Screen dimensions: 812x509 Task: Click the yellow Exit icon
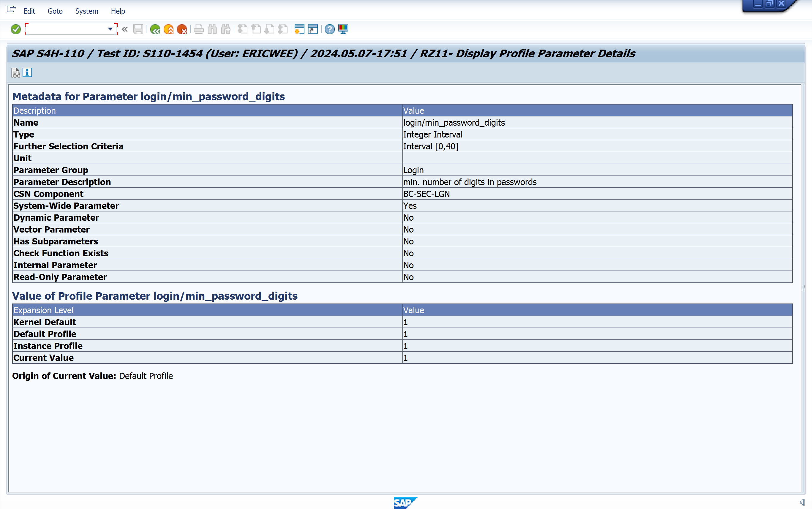pyautogui.click(x=169, y=29)
